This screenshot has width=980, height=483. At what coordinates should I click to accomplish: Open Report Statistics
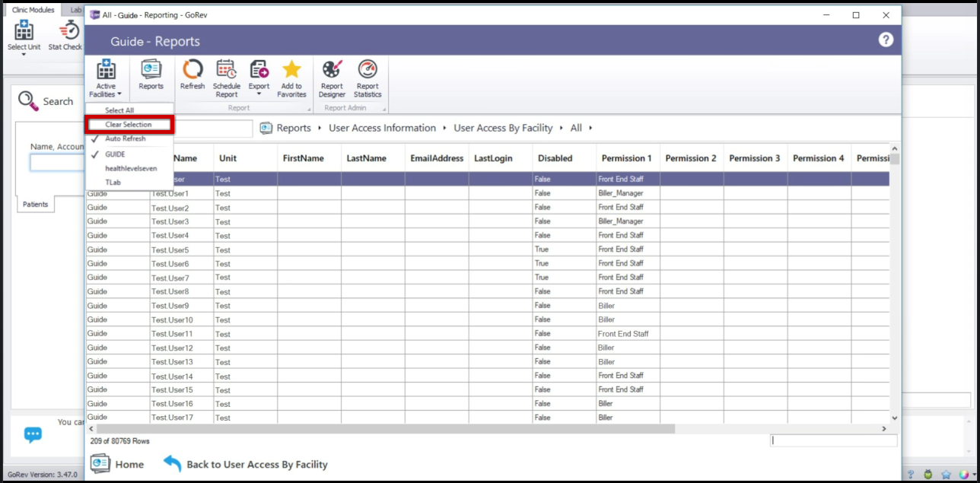click(367, 78)
